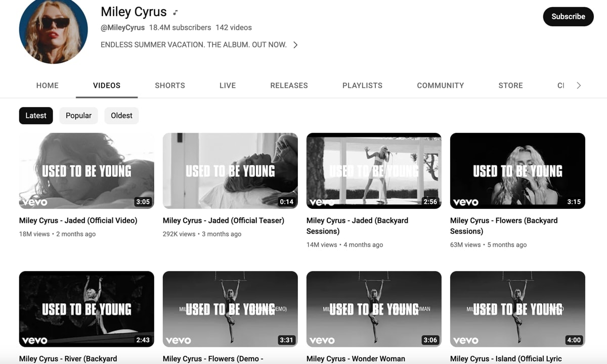The image size is (607, 364).
Task: Click the music note artist badge
Action: pyautogui.click(x=175, y=12)
